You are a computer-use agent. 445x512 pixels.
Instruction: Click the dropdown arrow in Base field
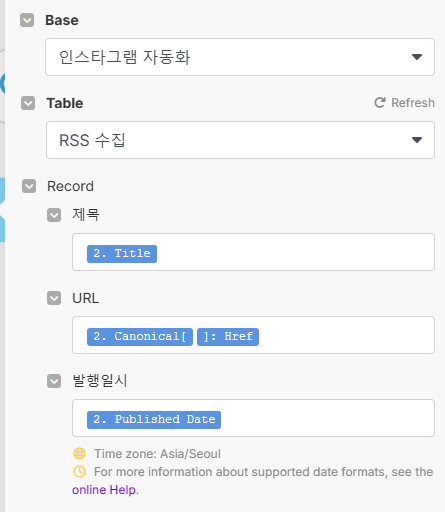click(417, 57)
